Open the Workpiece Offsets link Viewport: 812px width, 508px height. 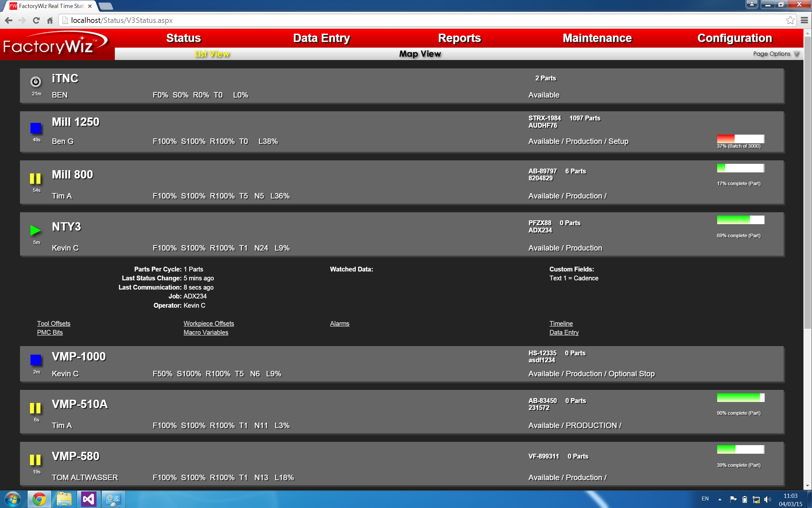point(209,323)
